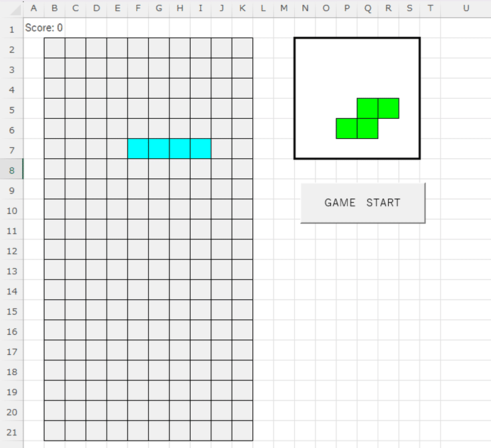Select column header C
The image size is (491, 448).
point(75,9)
